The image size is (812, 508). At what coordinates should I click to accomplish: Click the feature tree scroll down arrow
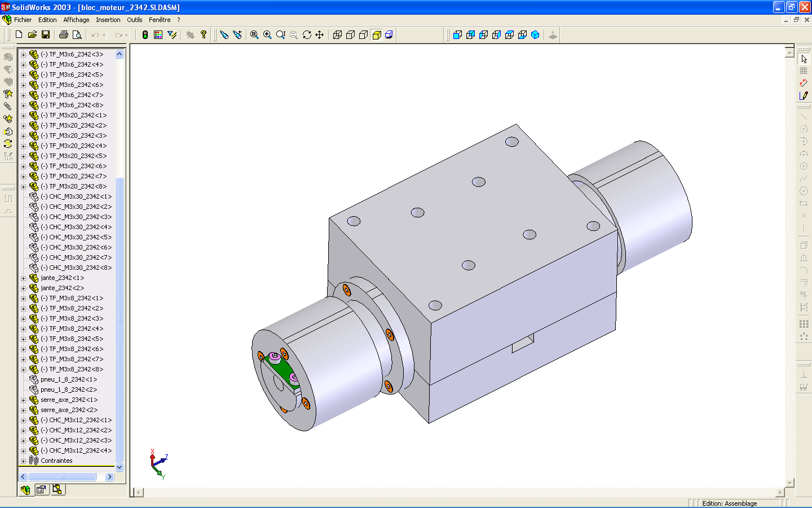[119, 467]
